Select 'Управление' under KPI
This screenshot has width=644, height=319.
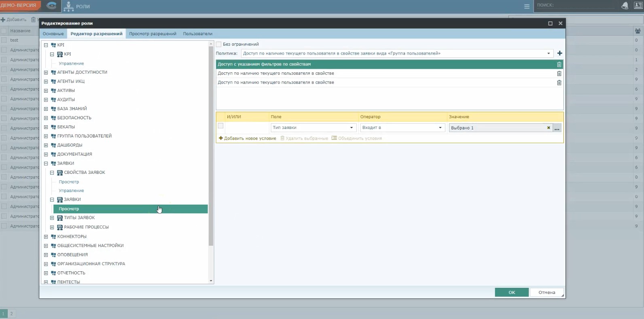point(72,63)
